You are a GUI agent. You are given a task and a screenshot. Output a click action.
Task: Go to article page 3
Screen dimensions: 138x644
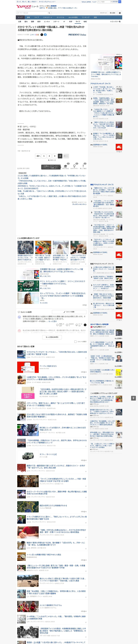(55, 156)
